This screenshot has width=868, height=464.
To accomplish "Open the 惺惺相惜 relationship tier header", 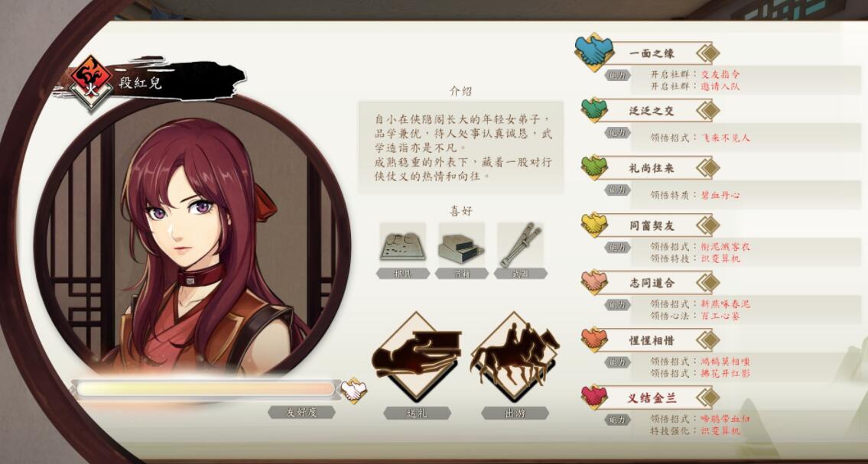I will coord(651,340).
